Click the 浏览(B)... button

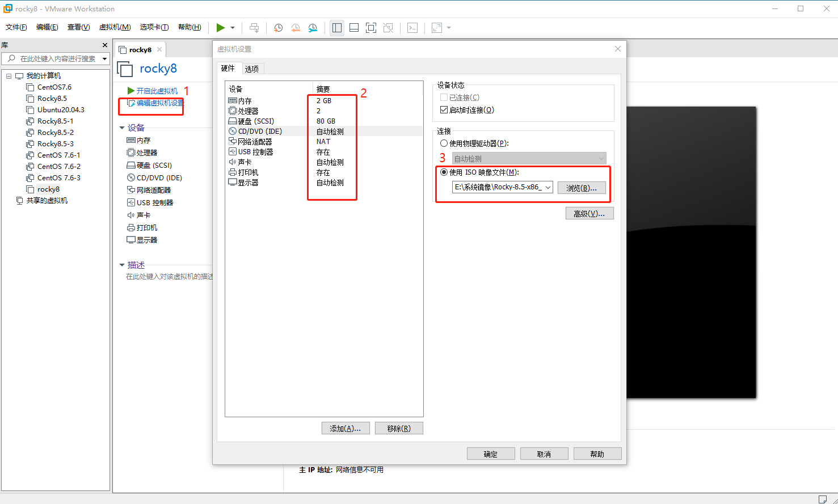click(582, 188)
